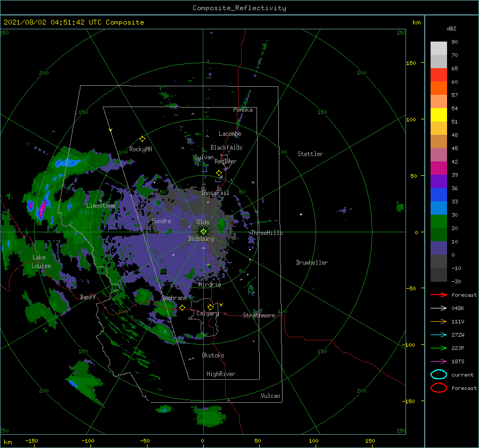Click the dBZ legend heading
The image size is (479, 448).
(451, 29)
